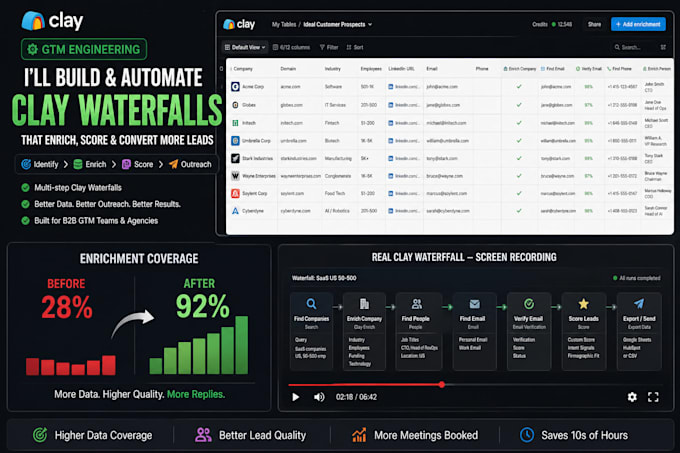This screenshot has width=680, height=453.
Task: Open LinkedIn link in Stark Industries row
Action: (403, 158)
